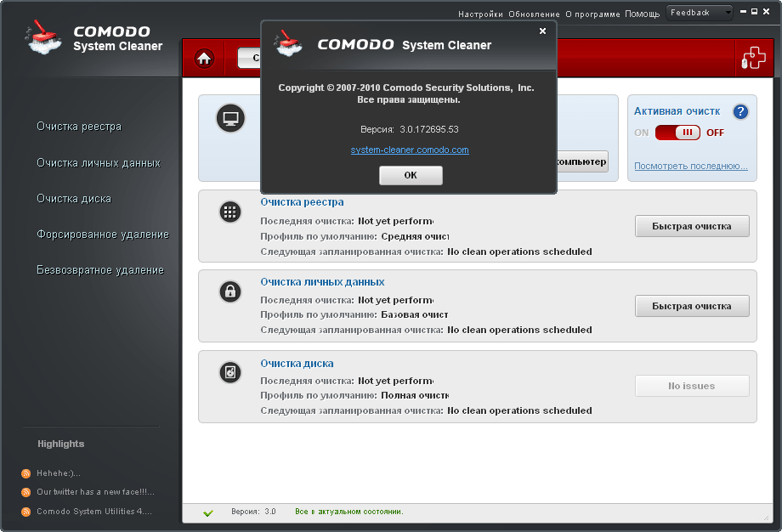Open the Обновление menu
Screen dimensions: 782x532
[x=534, y=14]
